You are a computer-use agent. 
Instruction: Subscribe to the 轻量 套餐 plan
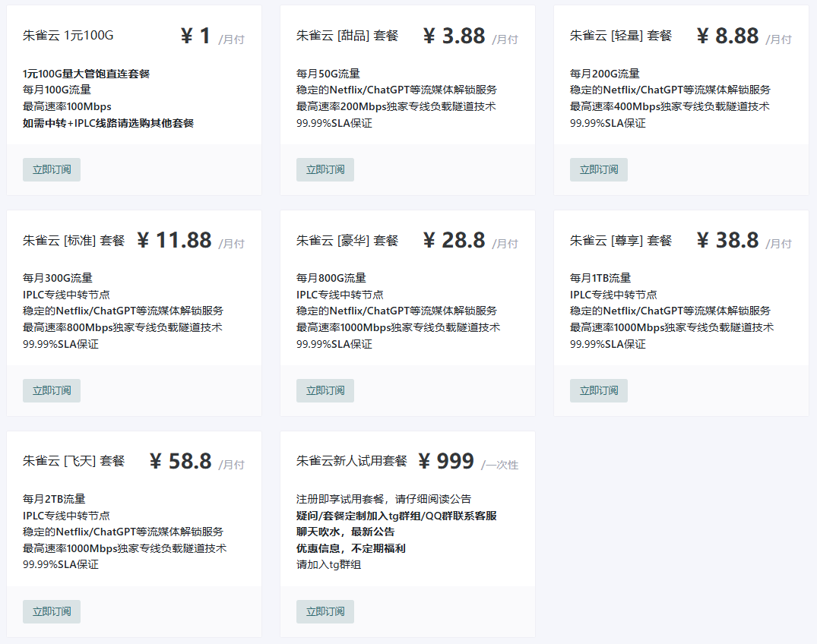coord(599,169)
